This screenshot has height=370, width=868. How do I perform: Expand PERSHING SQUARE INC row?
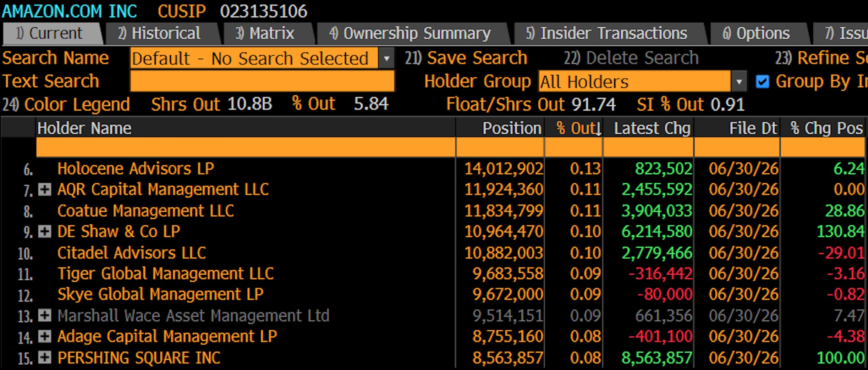click(x=45, y=357)
